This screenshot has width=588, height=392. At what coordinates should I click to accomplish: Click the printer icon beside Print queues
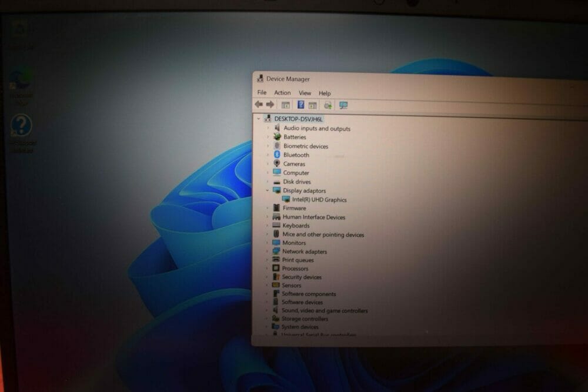(276, 259)
